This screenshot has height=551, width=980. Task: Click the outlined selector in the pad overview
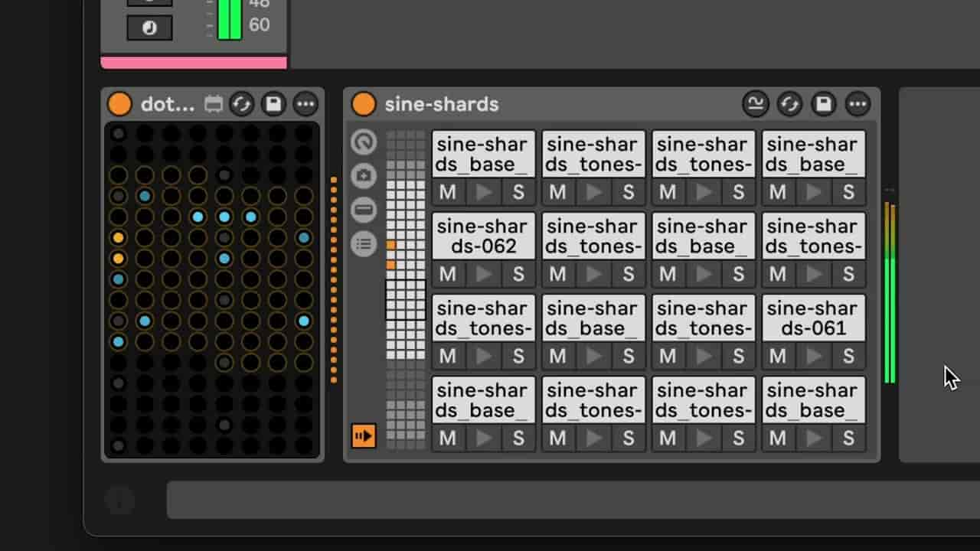point(405,299)
